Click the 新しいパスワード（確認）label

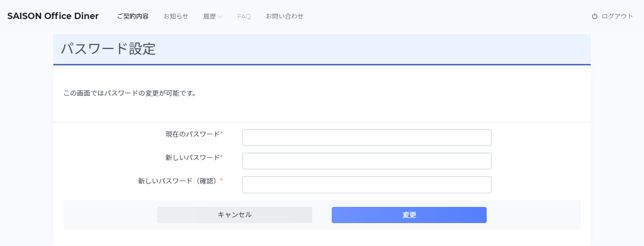click(179, 181)
